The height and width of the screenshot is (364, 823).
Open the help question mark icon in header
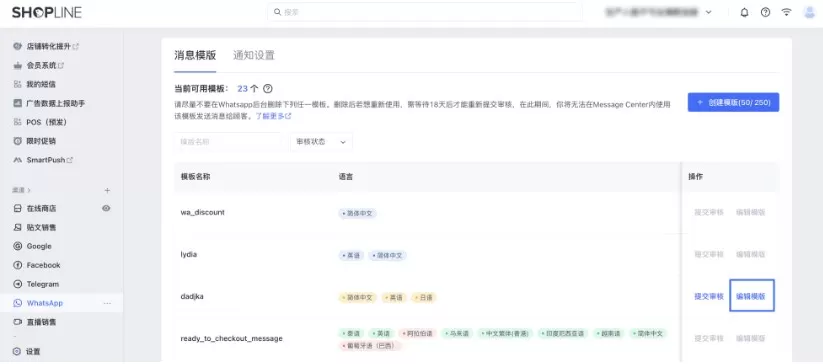point(765,13)
